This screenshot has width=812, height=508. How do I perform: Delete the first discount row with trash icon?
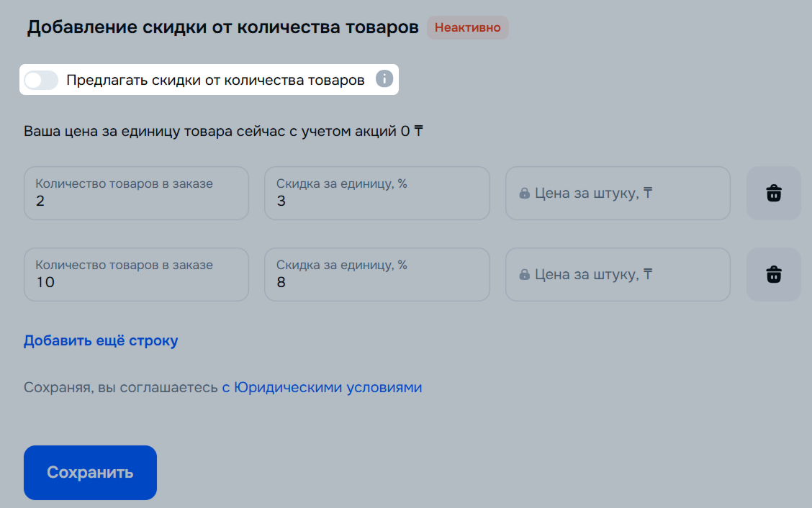click(774, 193)
